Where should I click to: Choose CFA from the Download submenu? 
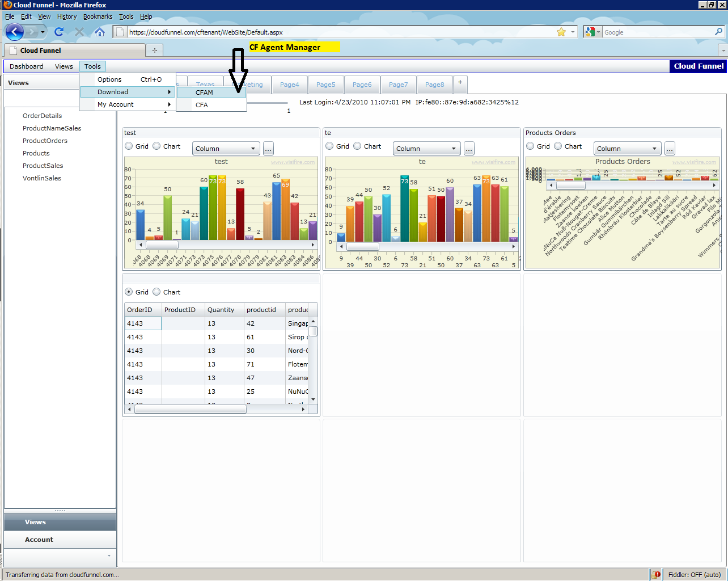211,105
